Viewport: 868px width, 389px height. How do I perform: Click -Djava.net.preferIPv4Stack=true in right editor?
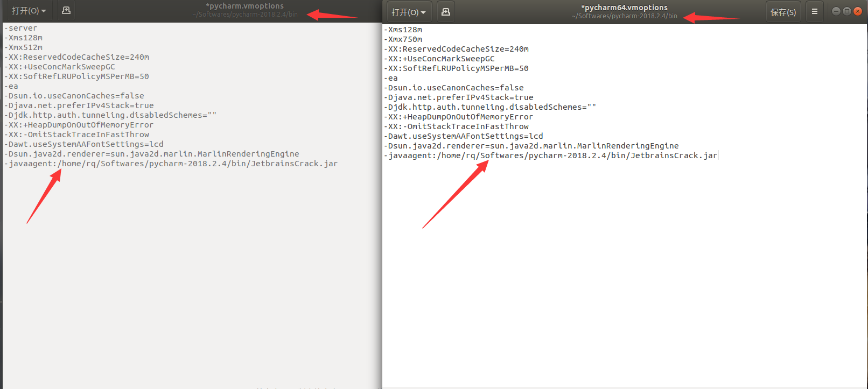459,97
